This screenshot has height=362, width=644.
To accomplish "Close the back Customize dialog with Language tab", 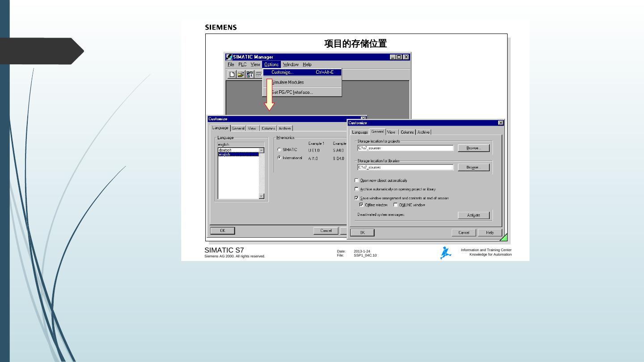I will tap(364, 118).
